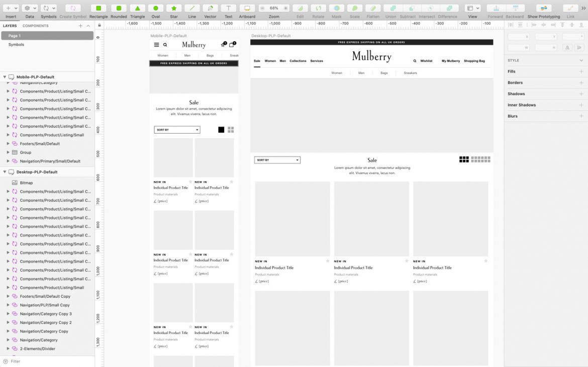Click the zoom out minus button
588x367 pixels.
click(x=262, y=8)
